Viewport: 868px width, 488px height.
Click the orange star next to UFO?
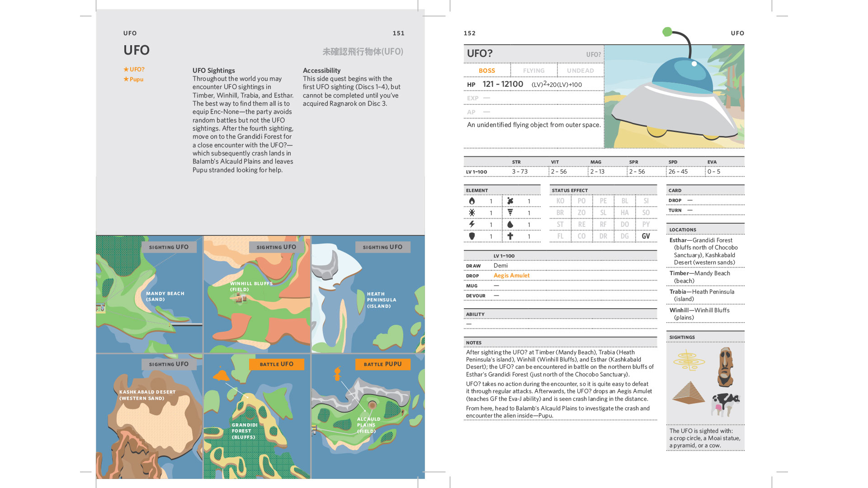pyautogui.click(x=126, y=69)
